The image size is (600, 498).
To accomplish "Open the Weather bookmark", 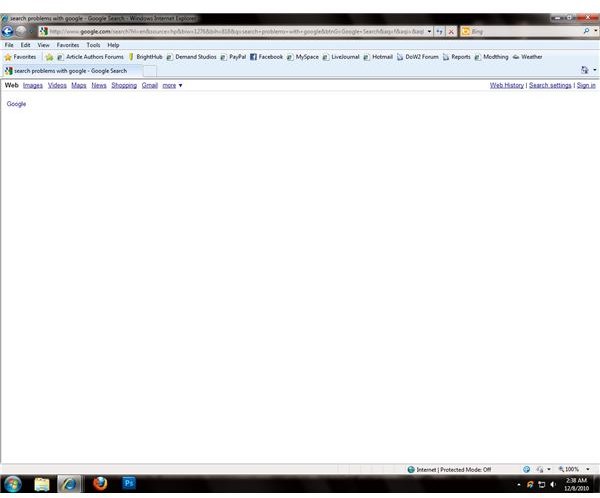I will click(527, 57).
